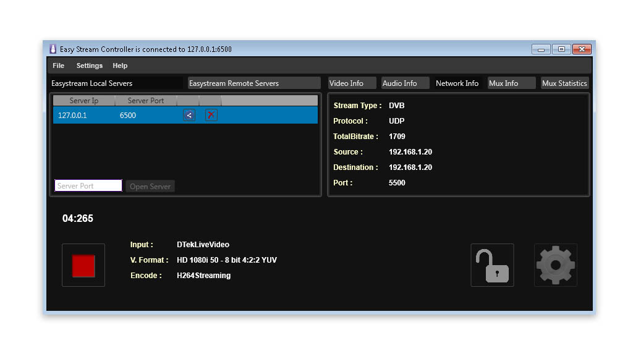Select the 6500 port cell
This screenshot has width=633, height=364.
tap(128, 116)
